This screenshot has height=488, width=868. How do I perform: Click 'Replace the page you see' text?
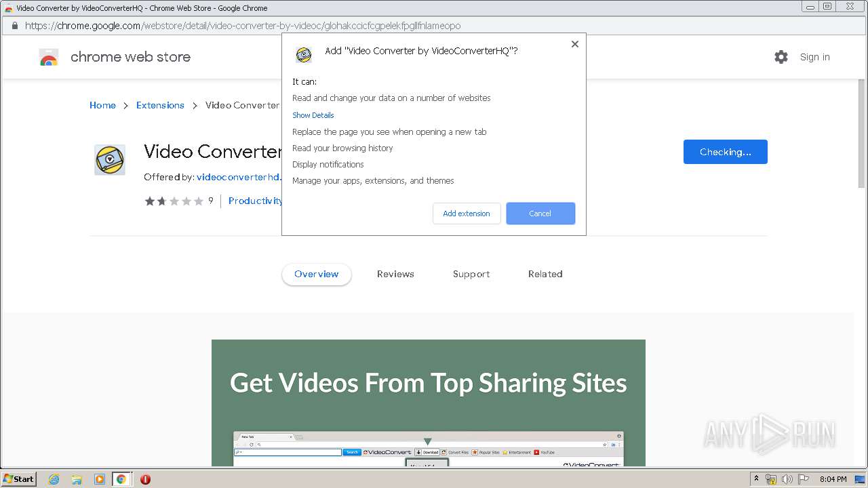(x=389, y=131)
